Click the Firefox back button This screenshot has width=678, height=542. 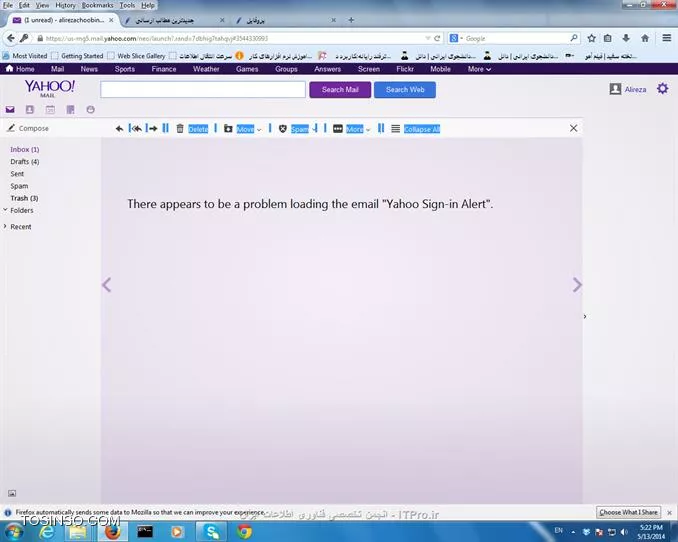point(10,38)
